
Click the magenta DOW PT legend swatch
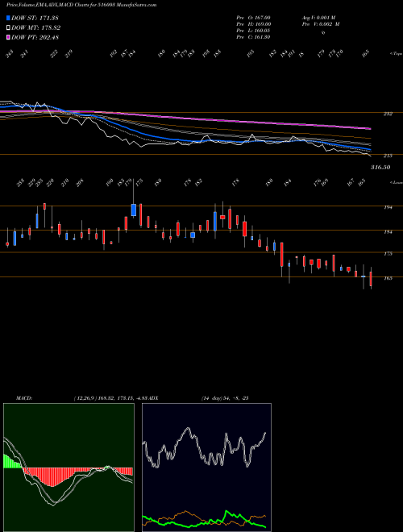(x=8, y=37)
